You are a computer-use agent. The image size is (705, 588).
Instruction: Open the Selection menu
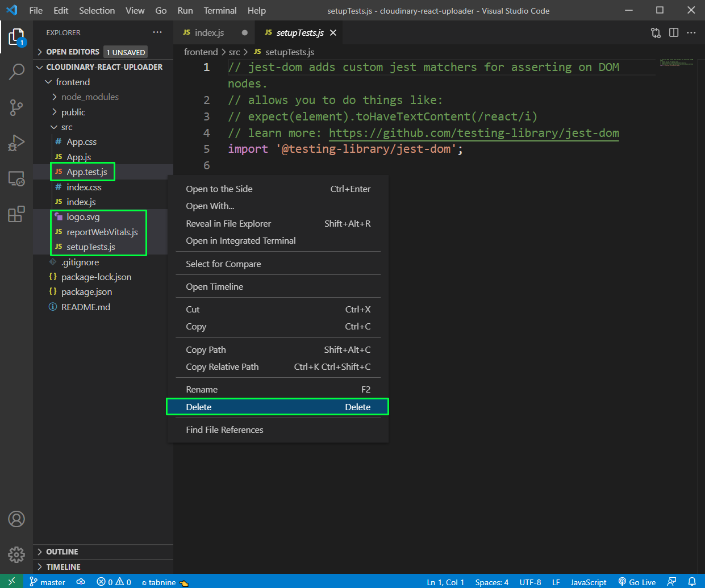click(x=97, y=10)
